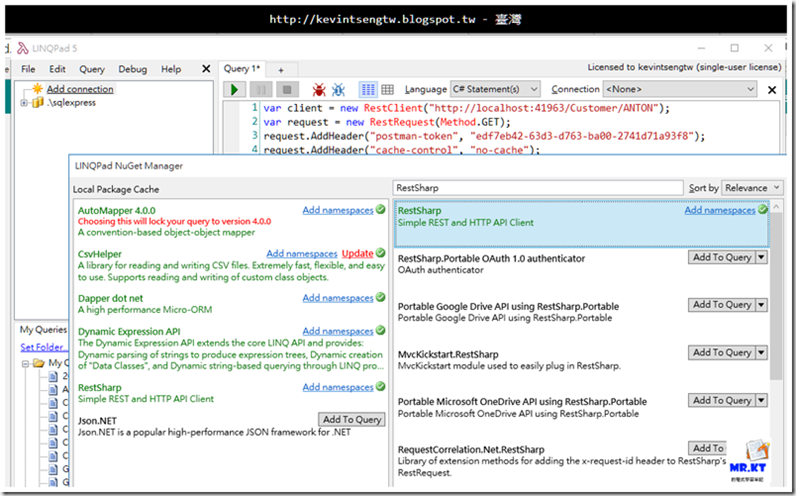This screenshot has width=796, height=496.
Task: Click the .\sqlexpress connection tree item
Action: [x=72, y=103]
